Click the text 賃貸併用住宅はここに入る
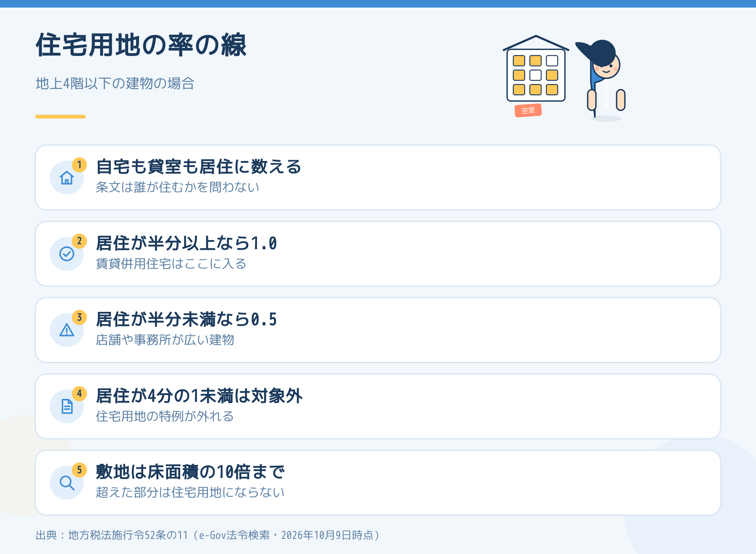Image resolution: width=756 pixels, height=554 pixels. click(x=171, y=264)
